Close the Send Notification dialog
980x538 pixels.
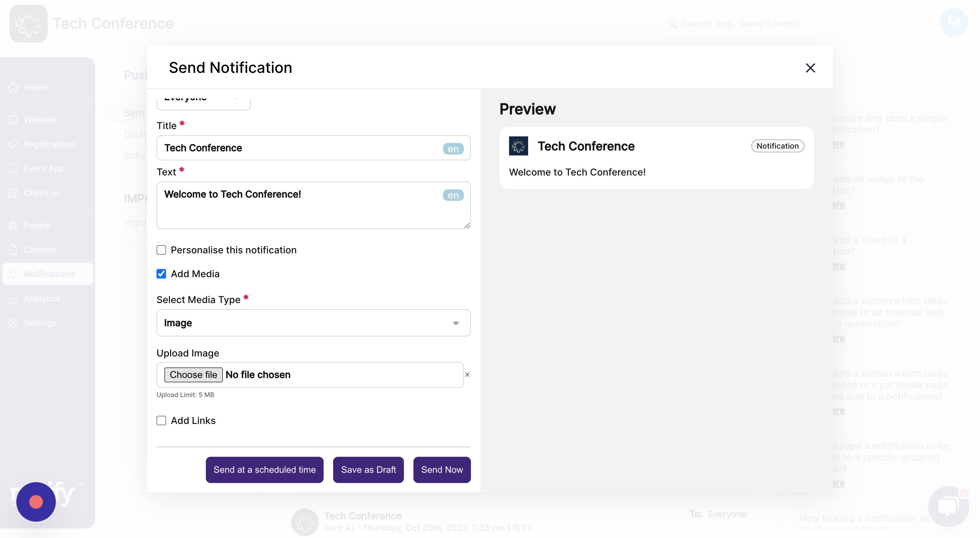coord(810,68)
